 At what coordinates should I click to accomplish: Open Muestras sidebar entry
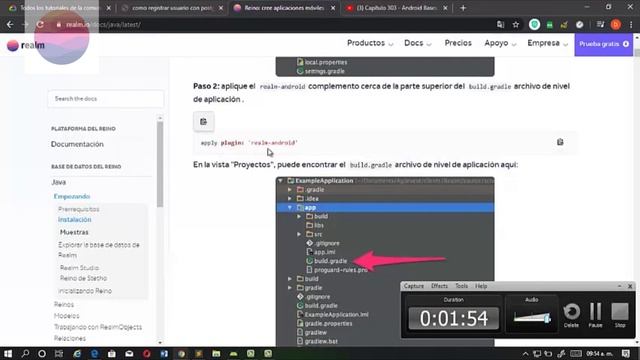[74, 232]
